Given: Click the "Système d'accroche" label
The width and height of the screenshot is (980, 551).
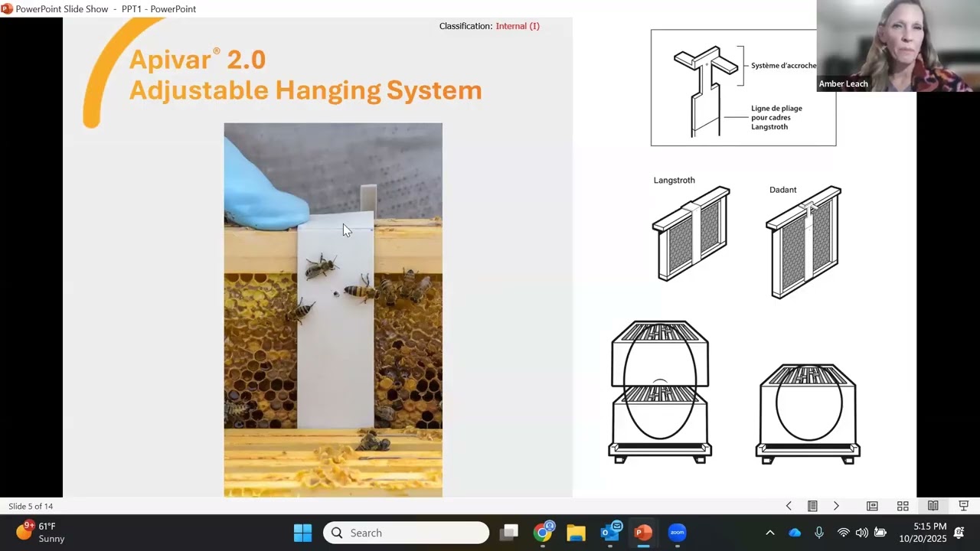Looking at the screenshot, I should (x=783, y=66).
